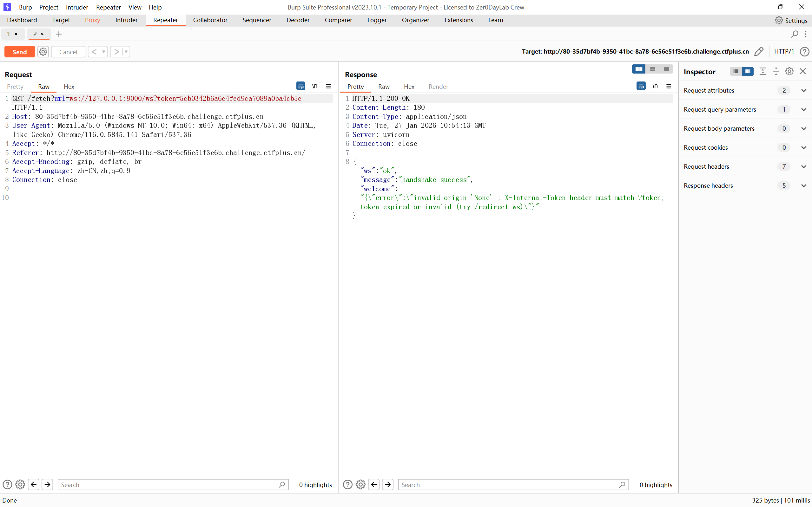Open request panel hamburger menu
The width and height of the screenshot is (812, 507).
click(328, 86)
